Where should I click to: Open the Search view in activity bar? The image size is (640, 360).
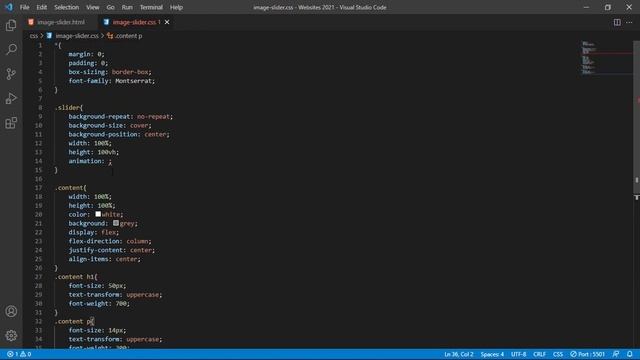pyautogui.click(x=11, y=50)
